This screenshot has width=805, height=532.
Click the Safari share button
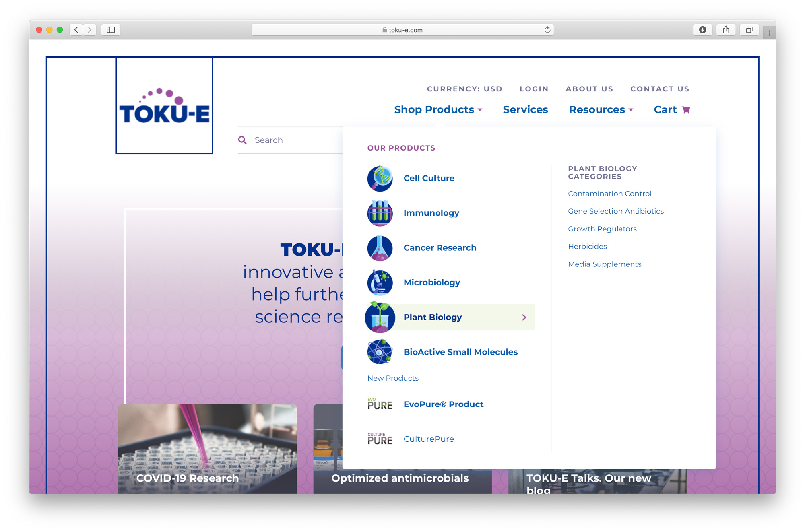pyautogui.click(x=726, y=30)
